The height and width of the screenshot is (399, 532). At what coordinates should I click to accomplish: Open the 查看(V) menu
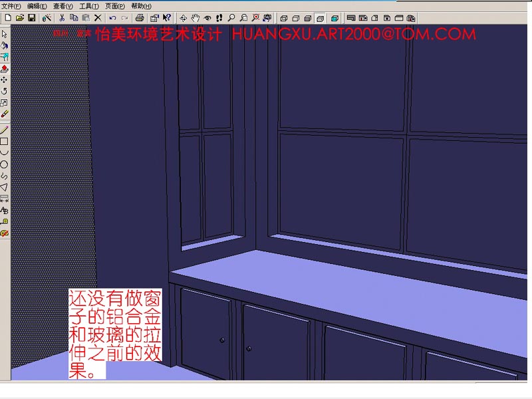coord(63,6)
